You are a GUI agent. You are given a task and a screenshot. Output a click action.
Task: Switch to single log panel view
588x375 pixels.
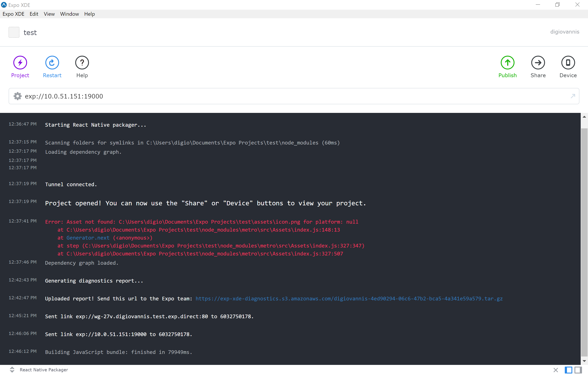568,370
